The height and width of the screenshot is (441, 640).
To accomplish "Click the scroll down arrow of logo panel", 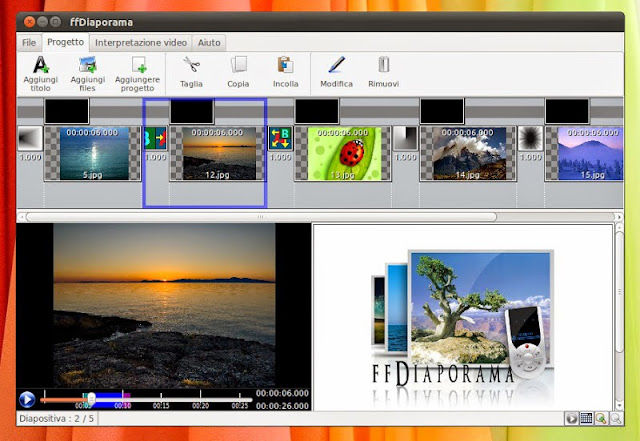I will coord(619,406).
